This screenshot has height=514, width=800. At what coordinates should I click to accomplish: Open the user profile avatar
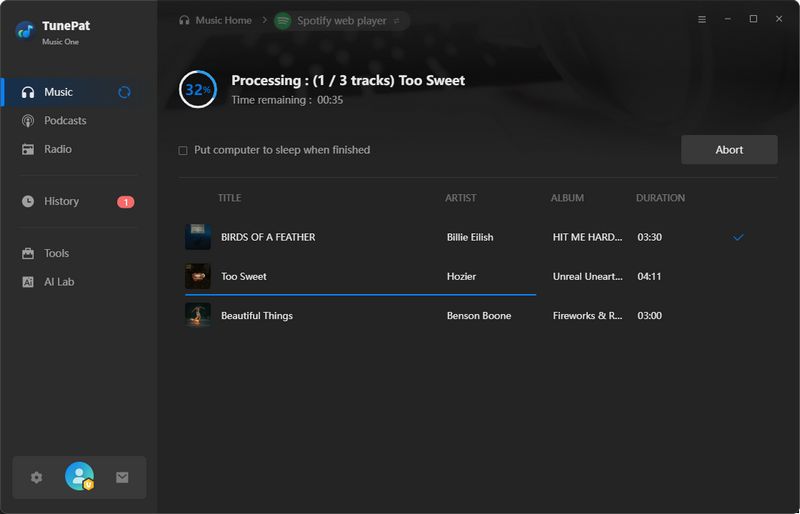(79, 477)
